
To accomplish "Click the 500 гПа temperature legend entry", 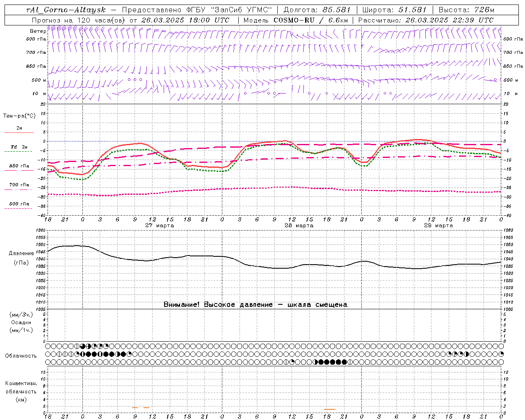I will (x=19, y=205).
